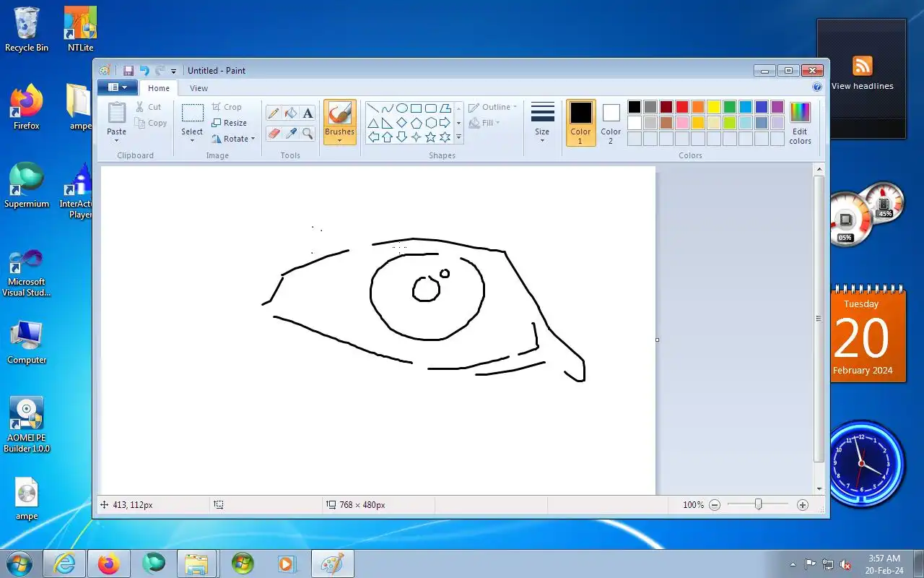
Task: Click the vertical scrollbar up arrow
Action: (819, 170)
